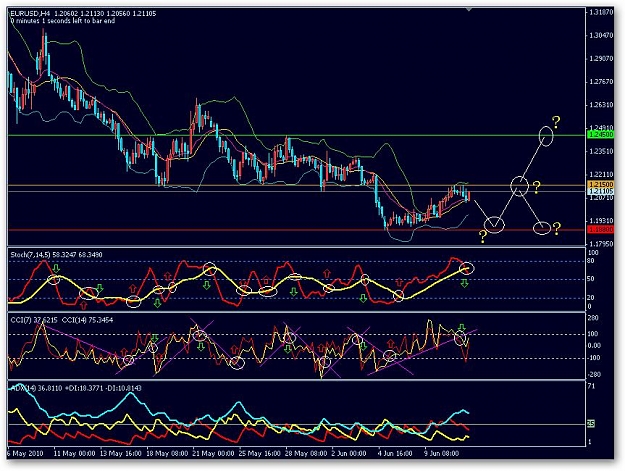Click the -280 value on CCI scale
Image resolution: width=625 pixels, height=471 pixels.
pyautogui.click(x=594, y=375)
